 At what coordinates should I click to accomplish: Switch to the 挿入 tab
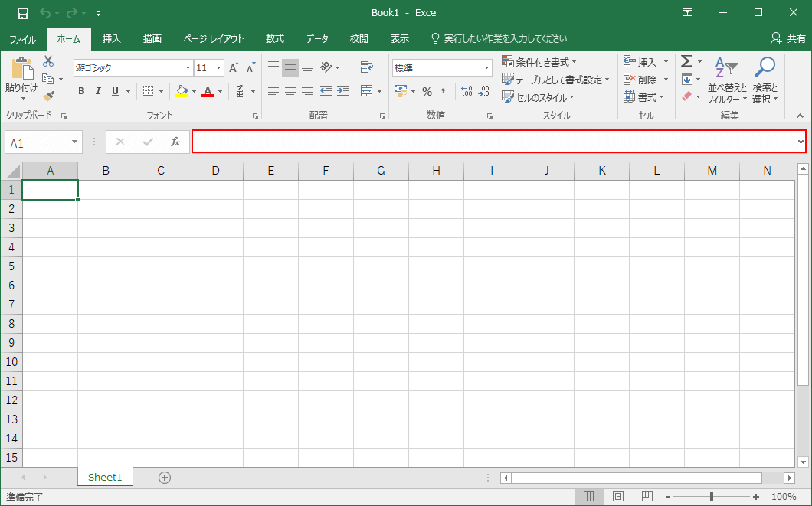111,39
